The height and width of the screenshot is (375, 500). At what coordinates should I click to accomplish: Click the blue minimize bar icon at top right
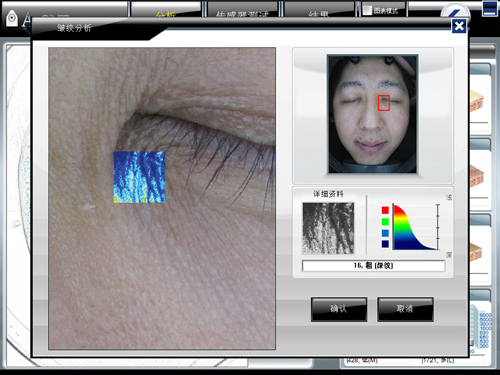coord(489,9)
